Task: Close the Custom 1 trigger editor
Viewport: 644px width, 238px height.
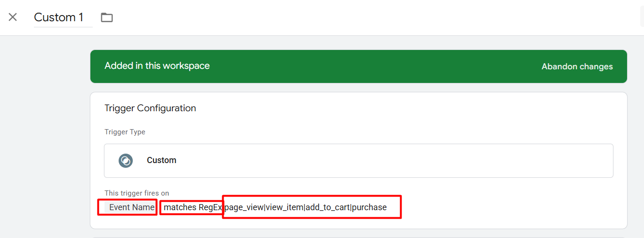Action: coord(13,17)
